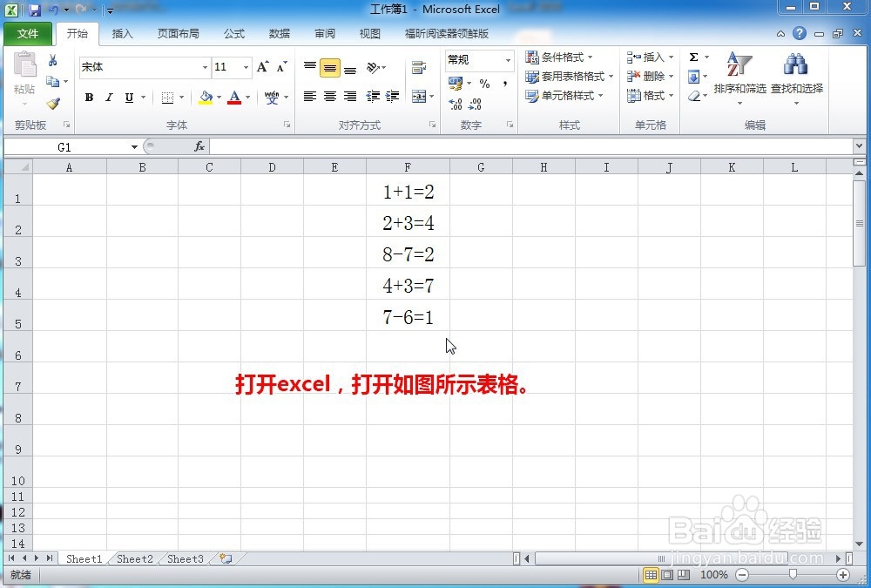Toggle bold formatting with the B icon
The height and width of the screenshot is (588, 871).
click(x=88, y=98)
